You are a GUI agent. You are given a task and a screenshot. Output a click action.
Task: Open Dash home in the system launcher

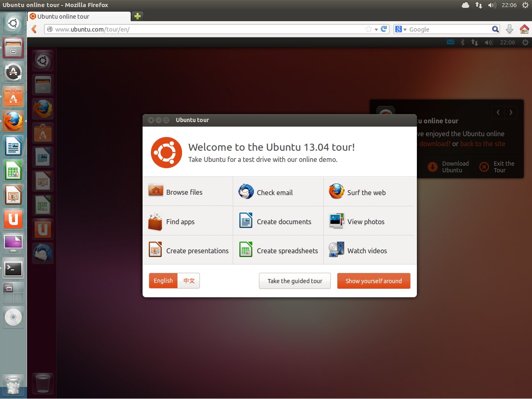pyautogui.click(x=13, y=23)
